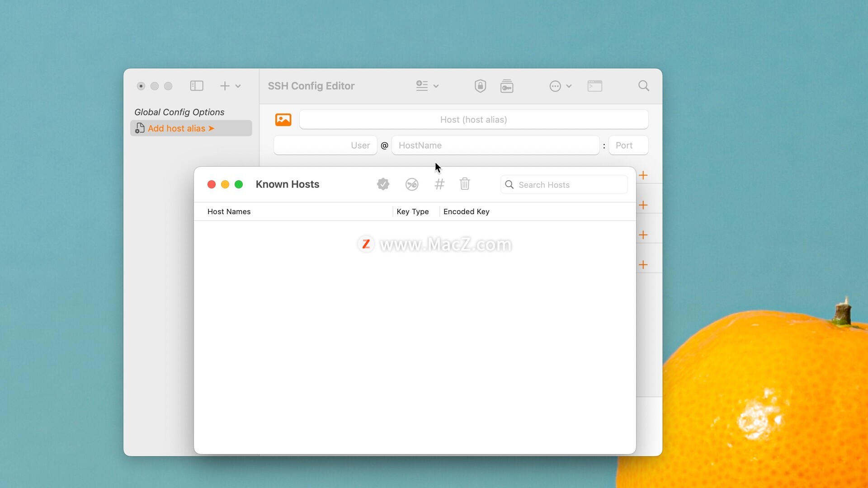Toggle the sidebar in SSH Config Editor

click(197, 86)
